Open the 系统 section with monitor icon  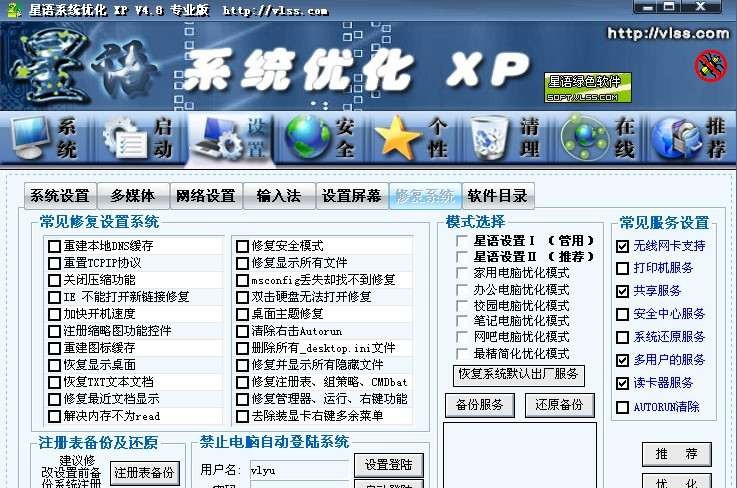(x=46, y=138)
